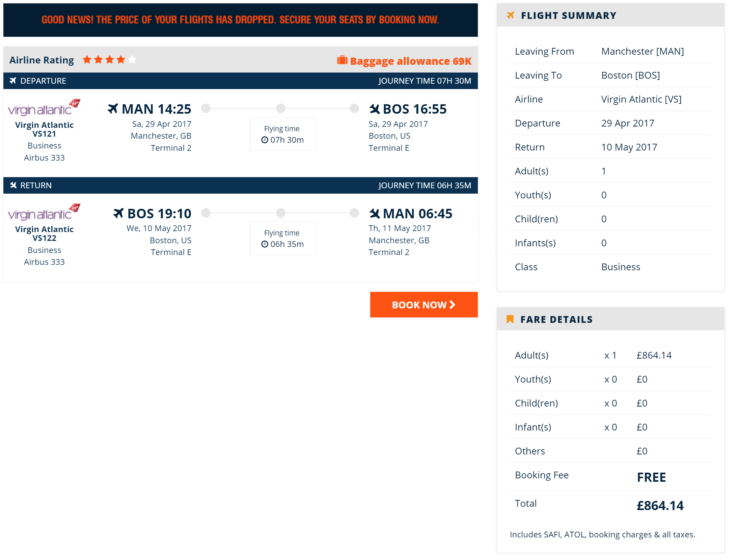Viewport: 734px width, 560px height.
Task: Click the Business class value in summary
Action: (x=621, y=267)
